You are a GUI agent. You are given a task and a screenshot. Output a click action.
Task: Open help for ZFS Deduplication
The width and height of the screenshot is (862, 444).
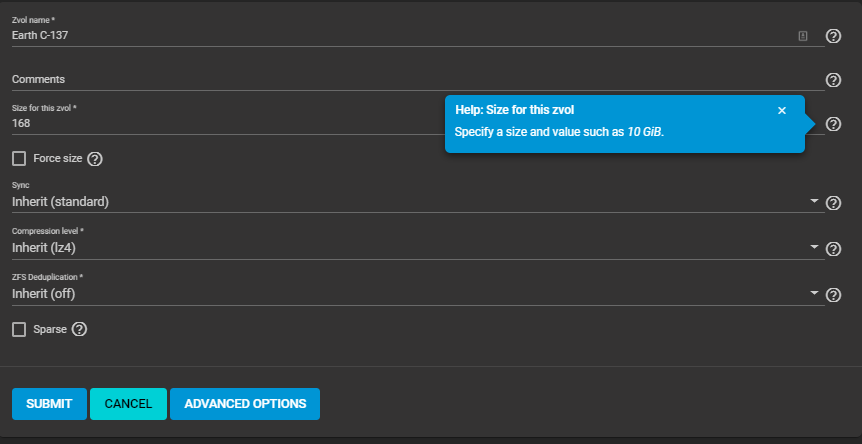833,295
